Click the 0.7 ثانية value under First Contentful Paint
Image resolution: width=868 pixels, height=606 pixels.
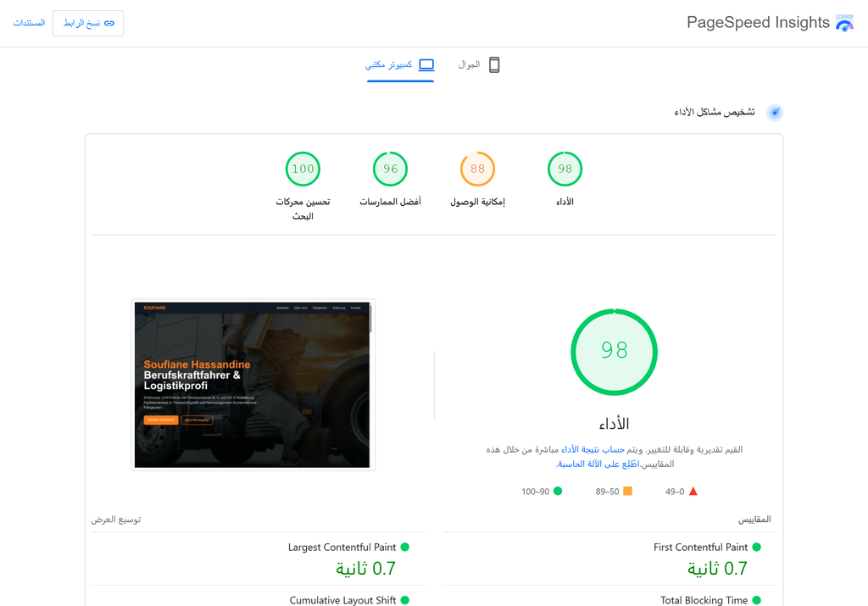pos(717,569)
